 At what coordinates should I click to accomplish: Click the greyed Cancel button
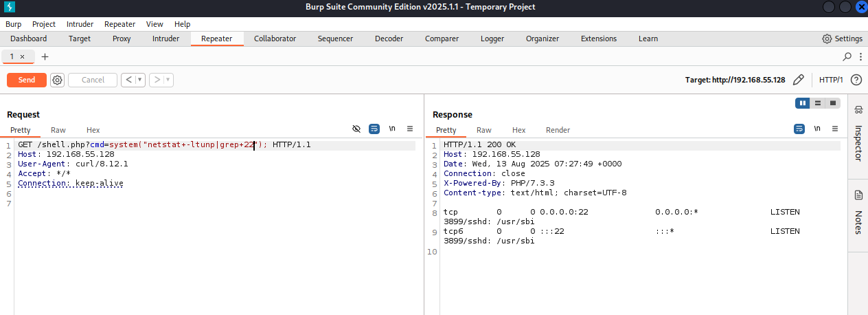(93, 80)
